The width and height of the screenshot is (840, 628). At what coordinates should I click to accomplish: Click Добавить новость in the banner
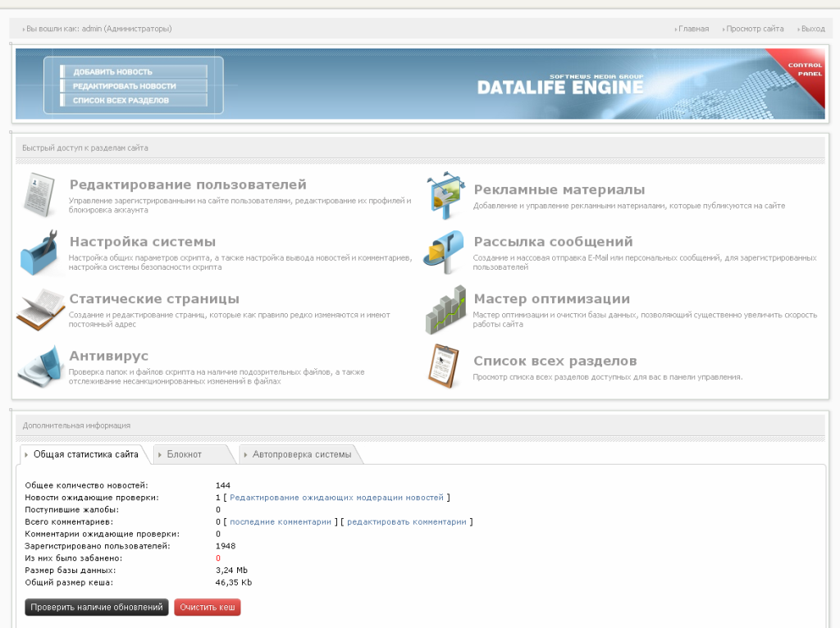[x=112, y=72]
